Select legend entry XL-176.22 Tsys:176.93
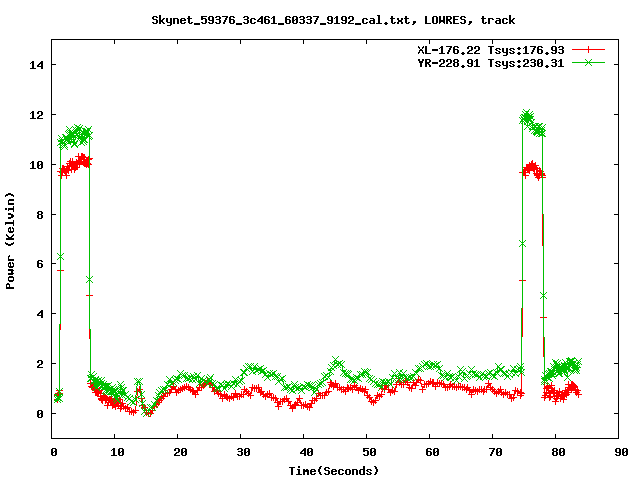 click(491, 50)
